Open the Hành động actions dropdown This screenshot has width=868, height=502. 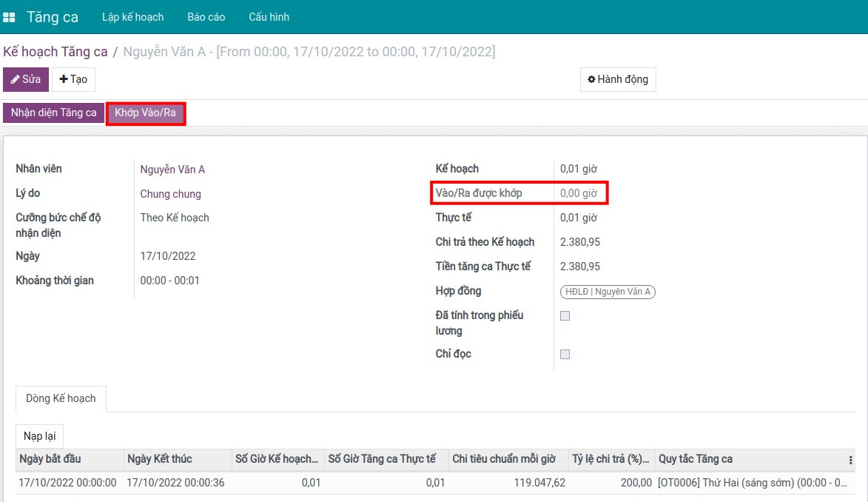pos(617,79)
